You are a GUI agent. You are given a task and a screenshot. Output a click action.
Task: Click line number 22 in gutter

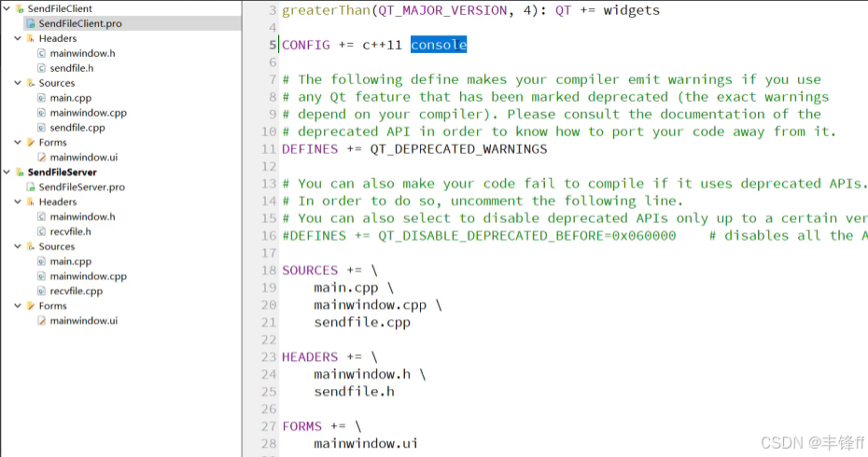[269, 339]
